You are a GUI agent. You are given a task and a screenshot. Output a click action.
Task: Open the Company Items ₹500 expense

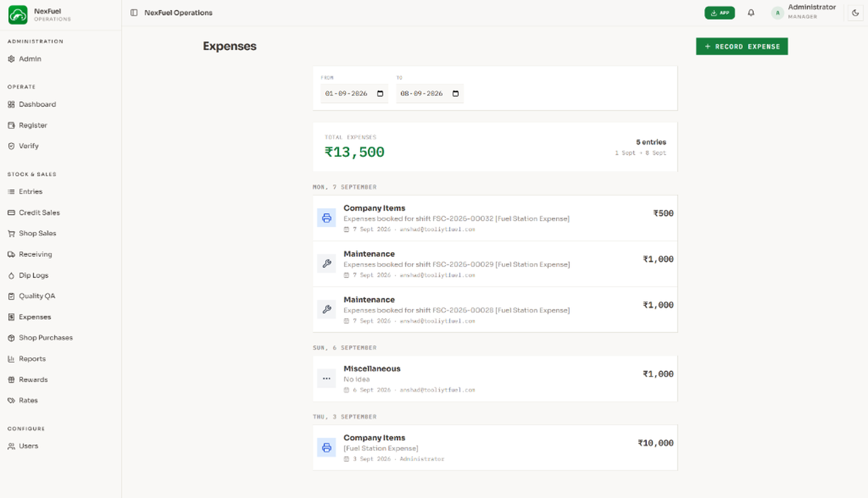(495, 218)
